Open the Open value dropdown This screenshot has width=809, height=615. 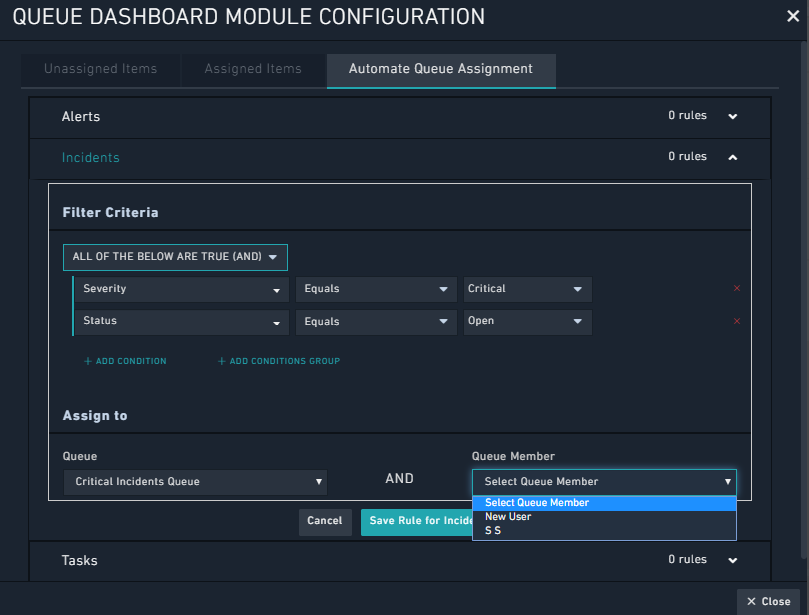point(527,322)
